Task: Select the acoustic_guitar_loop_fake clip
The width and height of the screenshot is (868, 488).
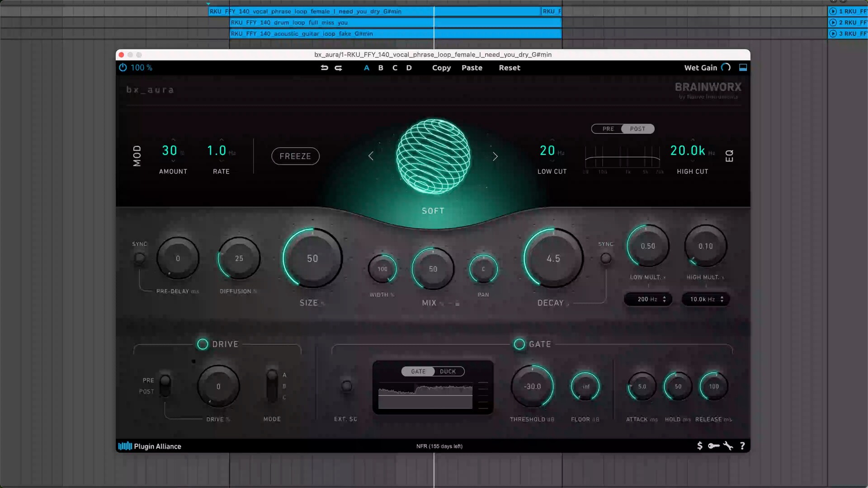Action: pos(396,33)
